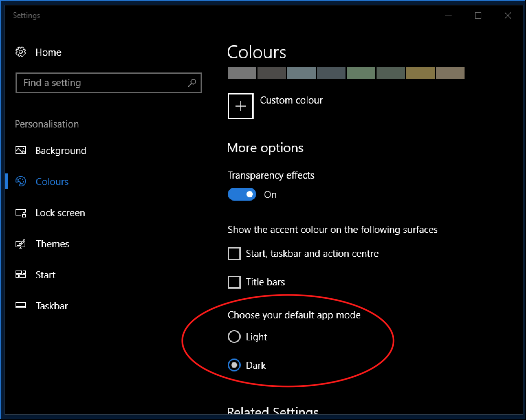This screenshot has height=420, width=526.
Task: Focus the Find a setting field
Action: [x=104, y=83]
